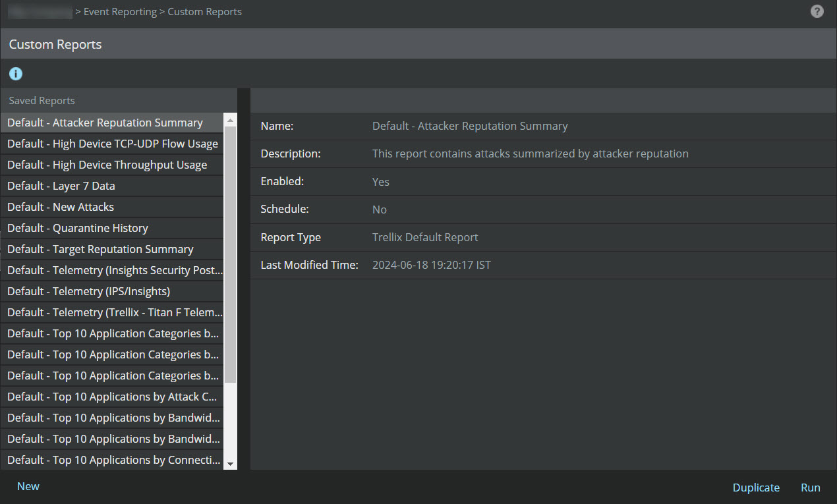Viewport: 837px width, 504px height.
Task: Click the Name value in the details panel
Action: (x=469, y=126)
